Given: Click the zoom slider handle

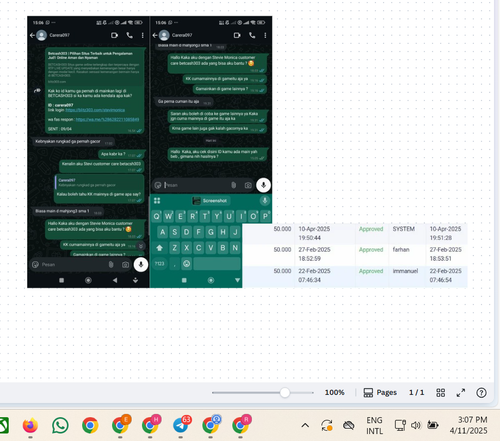Looking at the screenshot, I should 285,393.
